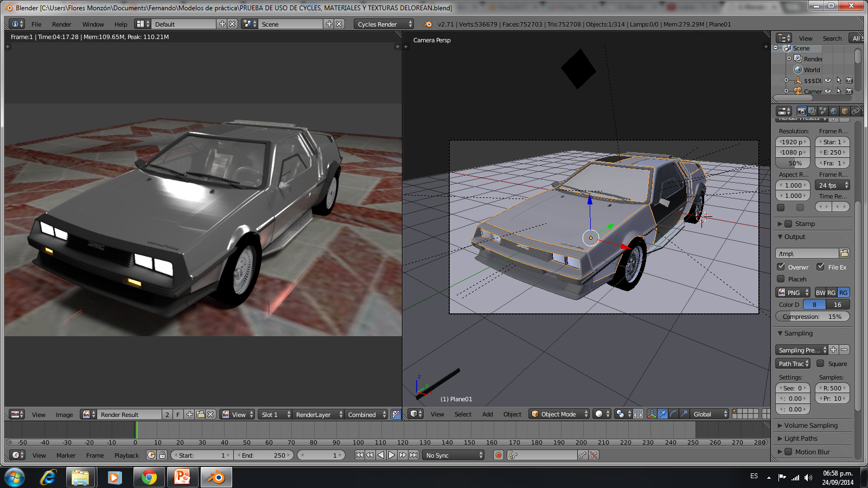This screenshot has height=488, width=868.
Task: Click the Render Layers properties tab icon
Action: tap(812, 111)
